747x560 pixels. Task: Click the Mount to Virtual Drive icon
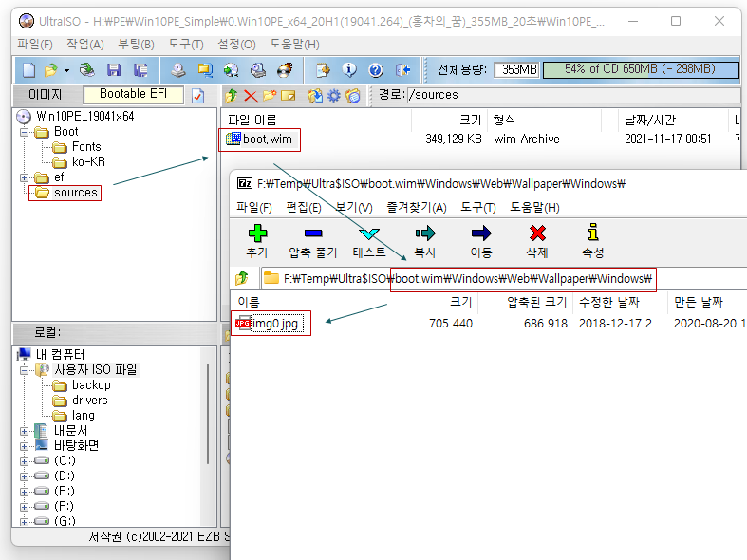(258, 70)
